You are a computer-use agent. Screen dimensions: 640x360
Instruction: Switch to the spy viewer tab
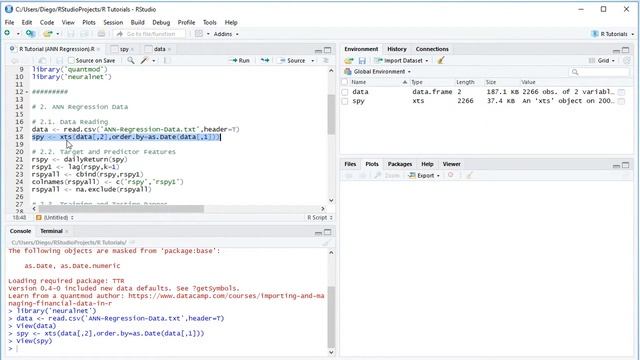coord(124,49)
